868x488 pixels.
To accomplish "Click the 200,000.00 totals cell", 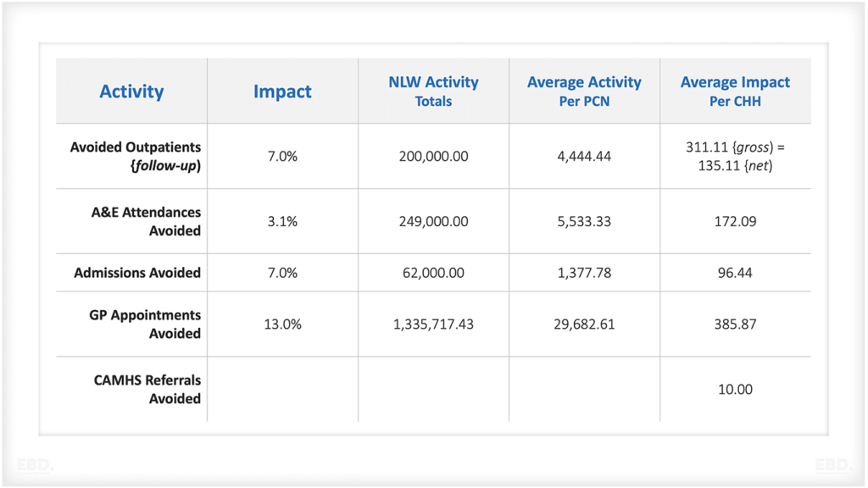I will click(x=433, y=157).
